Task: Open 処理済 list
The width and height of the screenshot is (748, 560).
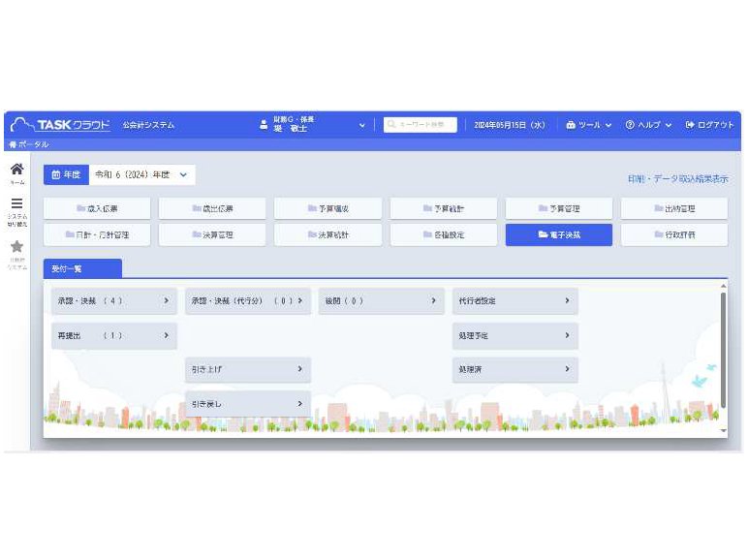Action: coord(515,369)
